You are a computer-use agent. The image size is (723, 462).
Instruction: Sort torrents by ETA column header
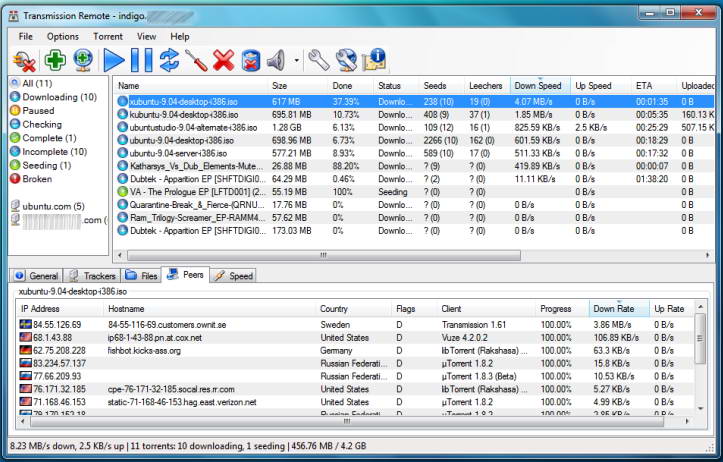pyautogui.click(x=654, y=86)
